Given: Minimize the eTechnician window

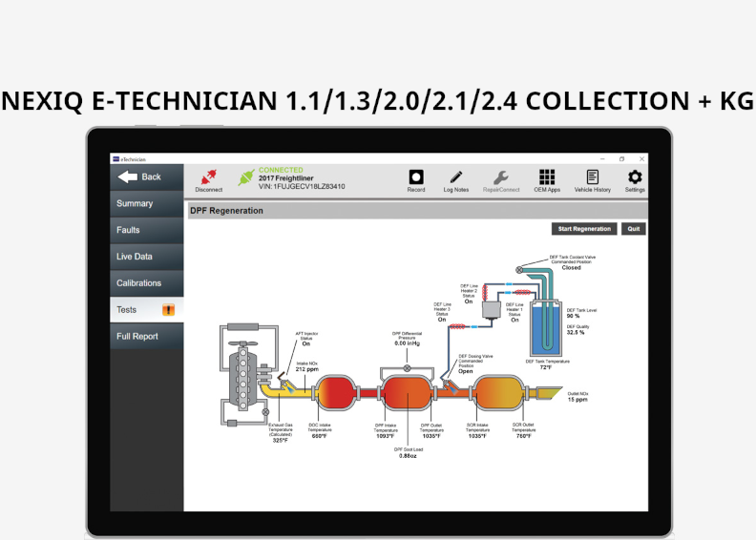Looking at the screenshot, I should click(602, 159).
